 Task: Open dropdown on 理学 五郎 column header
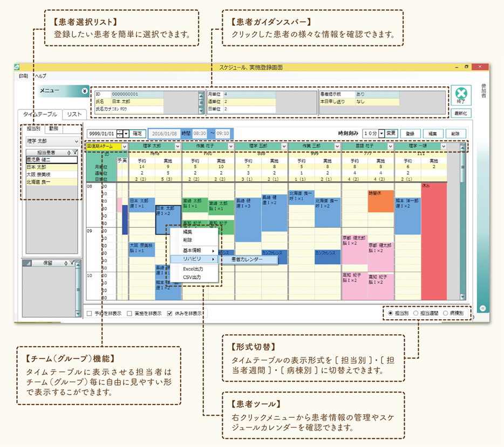(284, 147)
